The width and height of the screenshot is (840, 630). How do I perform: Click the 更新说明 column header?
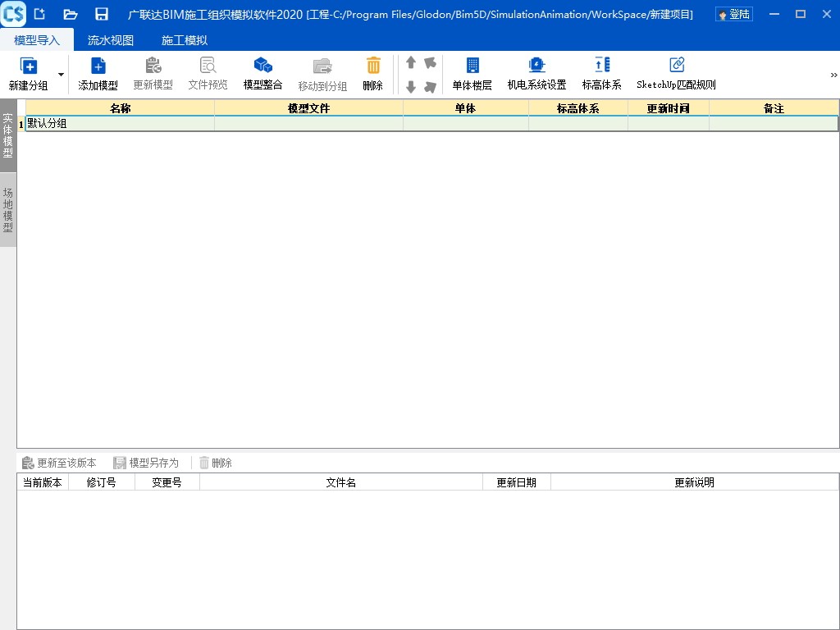coord(694,482)
